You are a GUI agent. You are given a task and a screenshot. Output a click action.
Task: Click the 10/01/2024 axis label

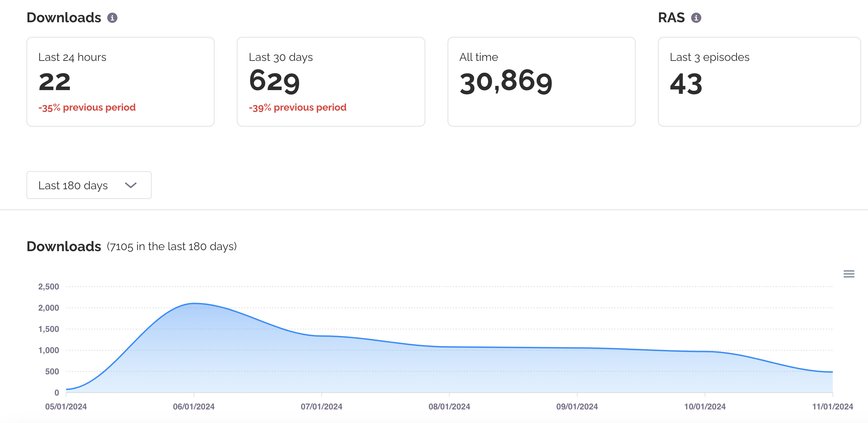(705, 407)
